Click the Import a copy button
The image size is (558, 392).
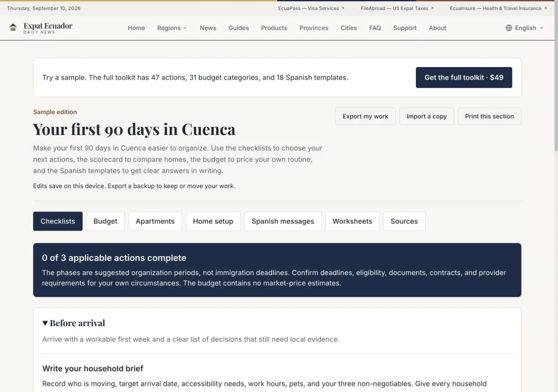point(426,116)
